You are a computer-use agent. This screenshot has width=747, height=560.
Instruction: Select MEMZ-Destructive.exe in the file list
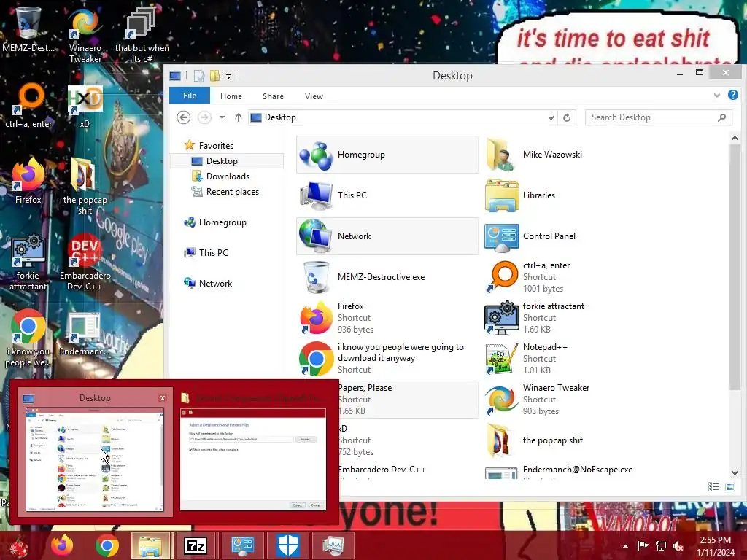387,277
